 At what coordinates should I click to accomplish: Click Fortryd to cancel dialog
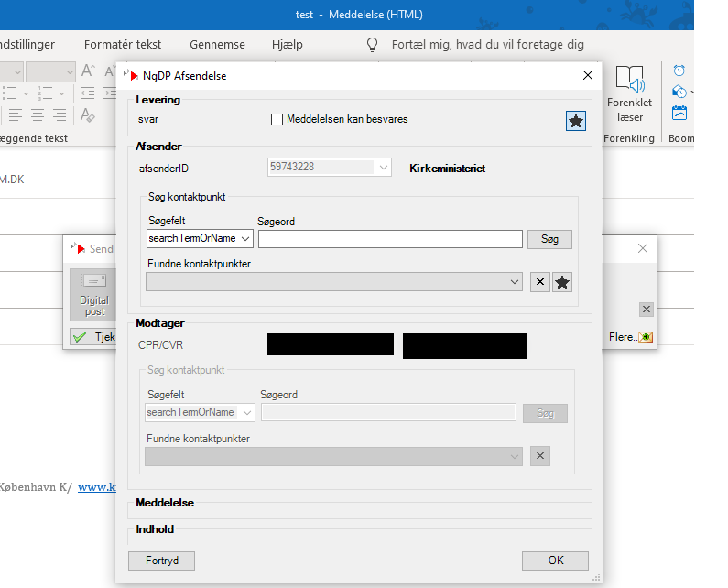coord(161,561)
